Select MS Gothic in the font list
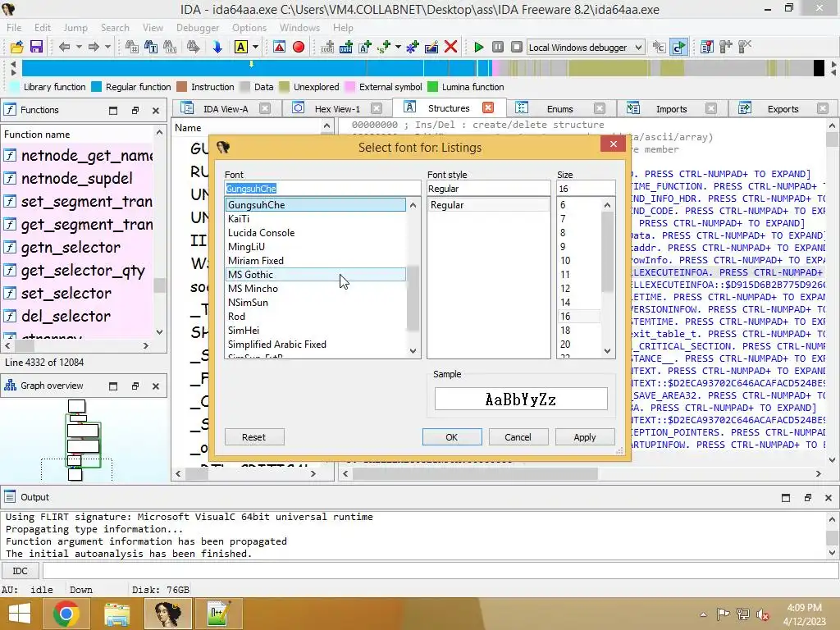Viewport: 840px width, 630px height. 315,274
